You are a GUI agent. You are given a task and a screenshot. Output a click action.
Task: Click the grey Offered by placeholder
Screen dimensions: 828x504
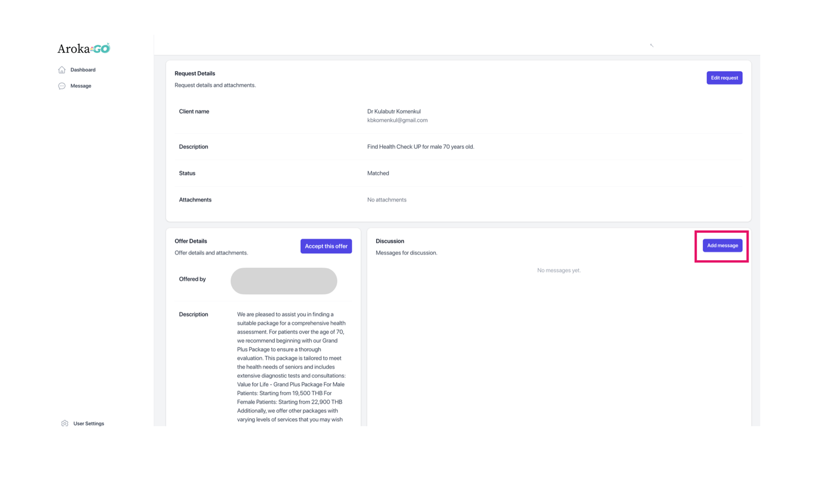coord(283,281)
